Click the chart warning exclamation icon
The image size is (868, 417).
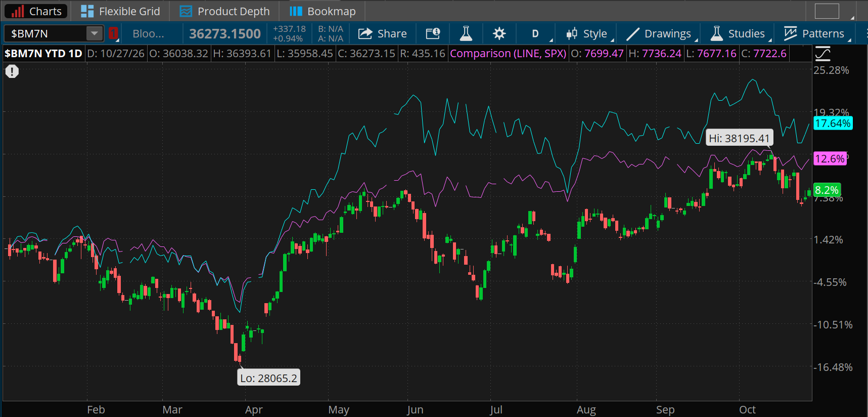pyautogui.click(x=12, y=71)
